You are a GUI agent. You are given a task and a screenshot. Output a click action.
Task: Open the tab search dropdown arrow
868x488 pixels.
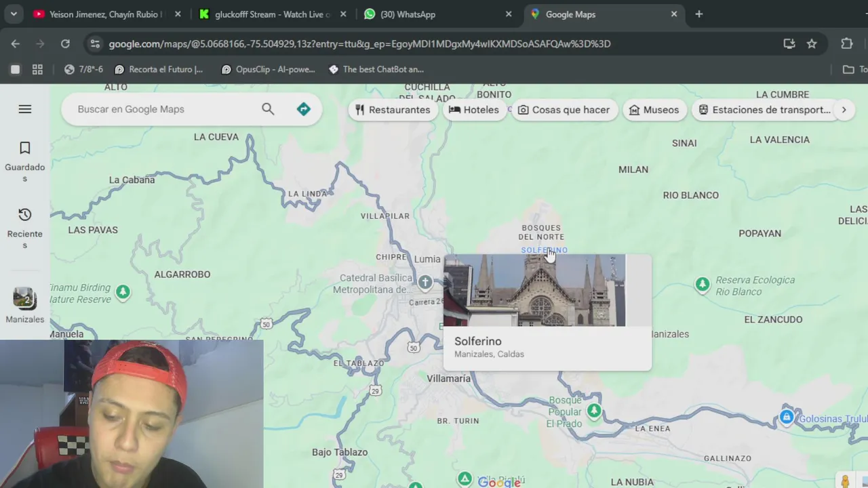click(14, 14)
